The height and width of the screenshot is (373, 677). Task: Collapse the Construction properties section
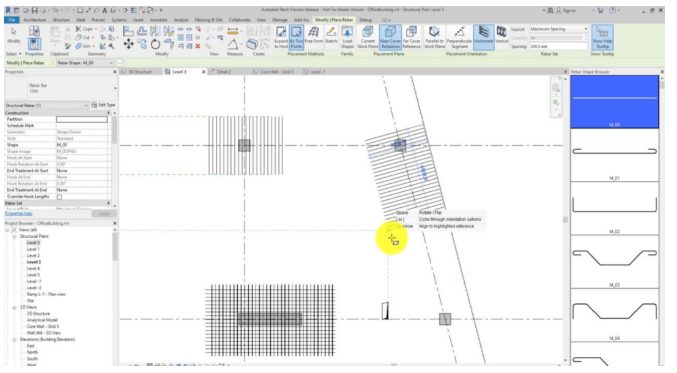tap(108, 113)
